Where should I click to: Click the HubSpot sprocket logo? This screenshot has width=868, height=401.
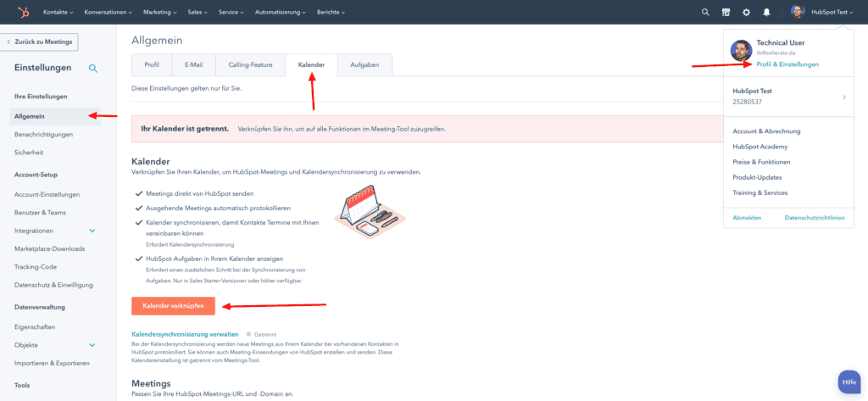click(x=24, y=12)
